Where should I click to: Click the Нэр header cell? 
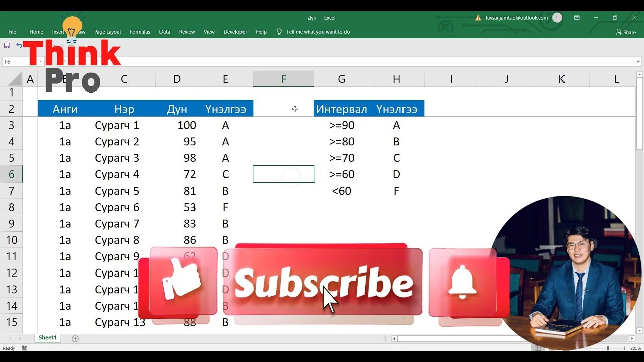tap(124, 109)
